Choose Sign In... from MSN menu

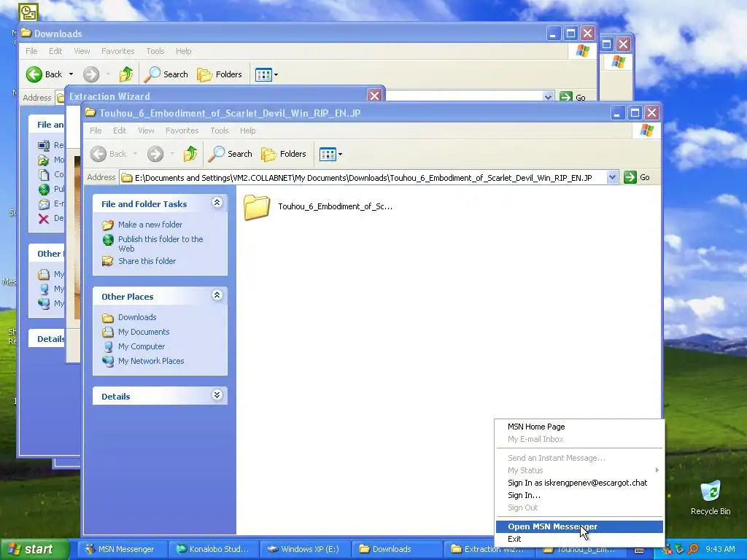[x=579, y=495]
